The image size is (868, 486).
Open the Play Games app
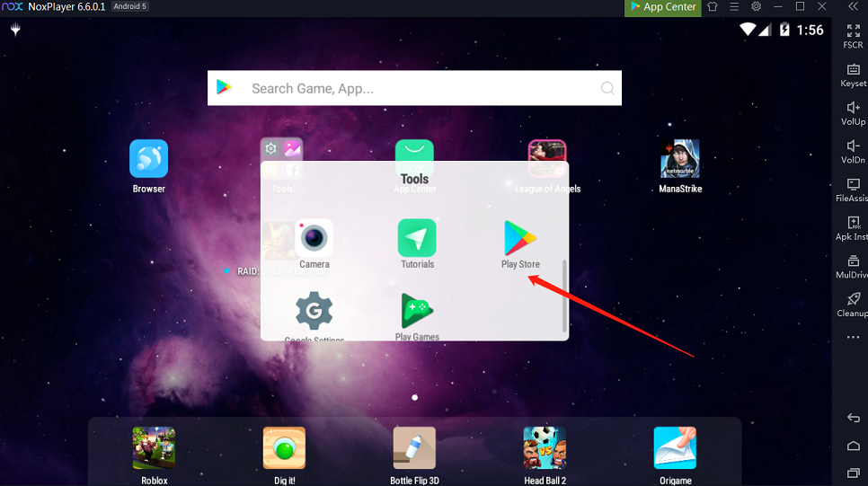click(x=417, y=311)
